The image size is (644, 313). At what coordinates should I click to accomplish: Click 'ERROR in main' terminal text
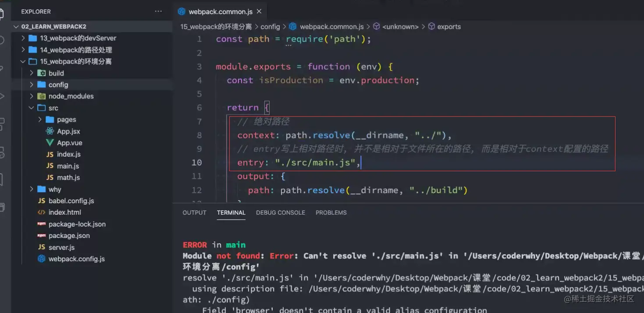(x=214, y=245)
